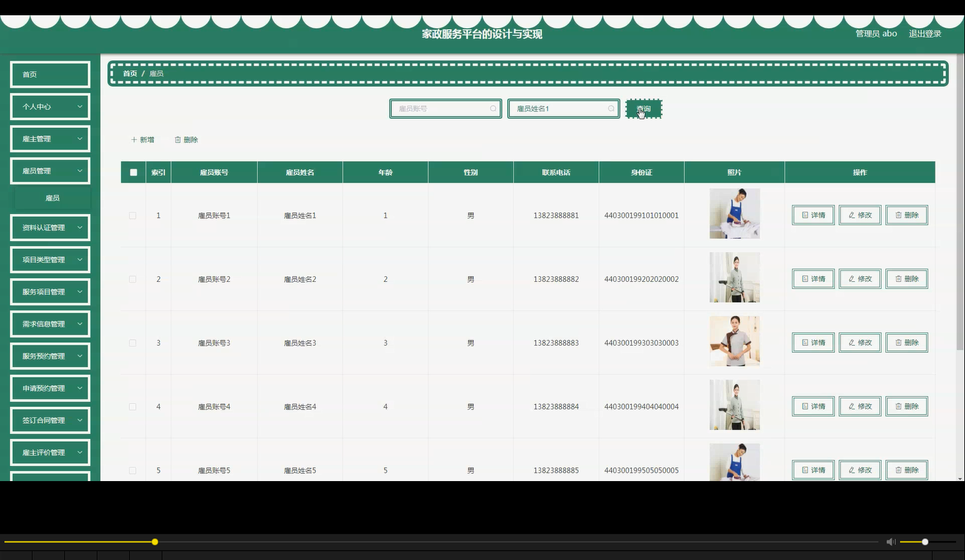Focus the 雇员姓名1 search input
Viewport: 965px width, 560px height.
pos(563,109)
